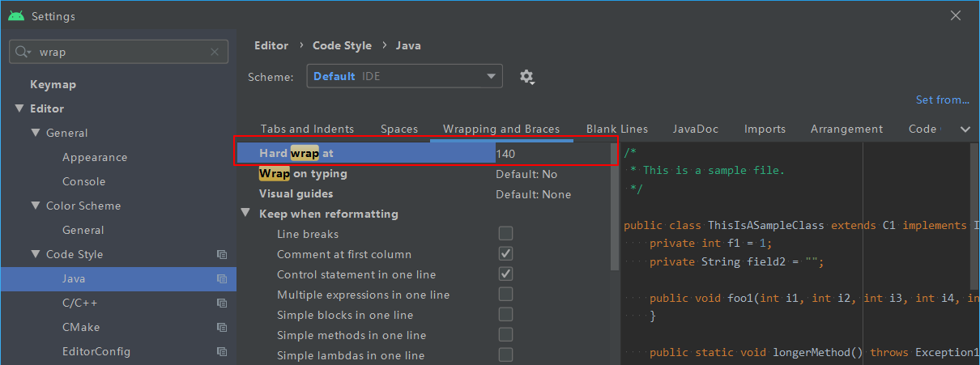Select Java code style item
This screenshot has width=980, height=365.
pos(118,278)
